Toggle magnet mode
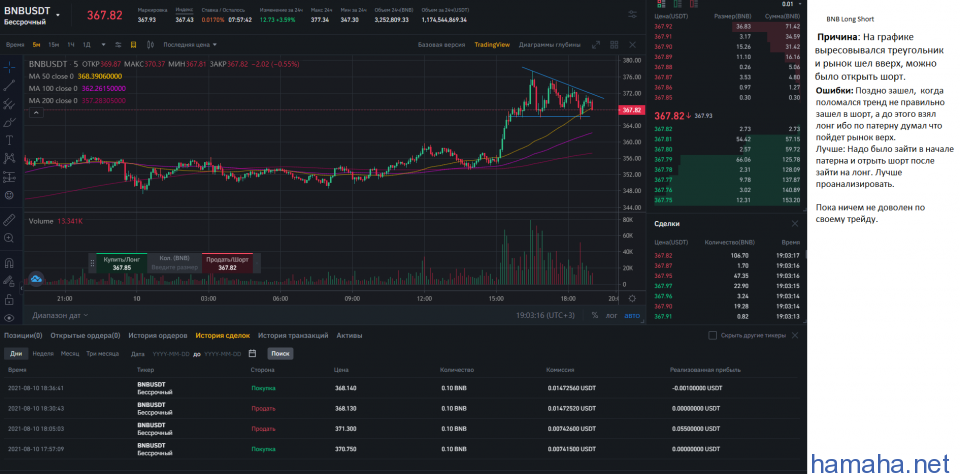Viewport: 960px width, 475px height. coord(9,263)
